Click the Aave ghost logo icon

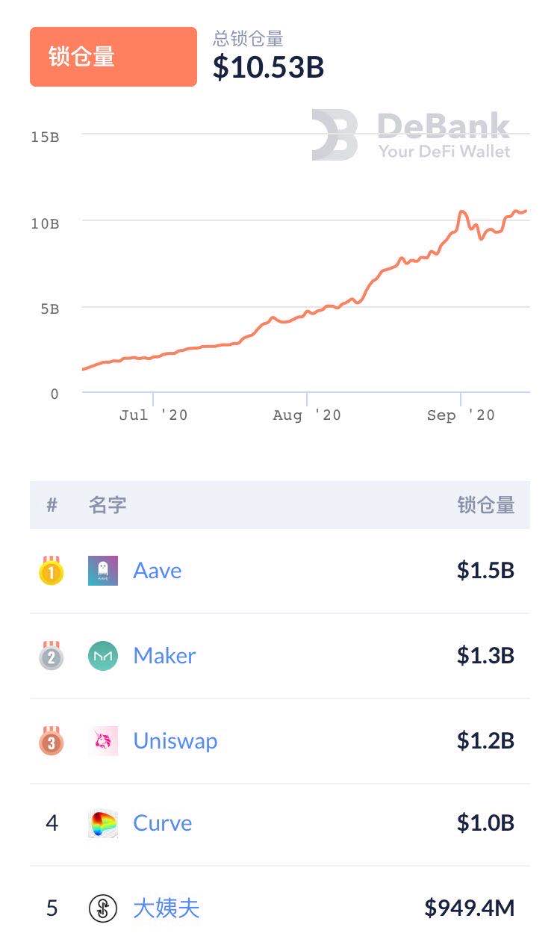(103, 571)
